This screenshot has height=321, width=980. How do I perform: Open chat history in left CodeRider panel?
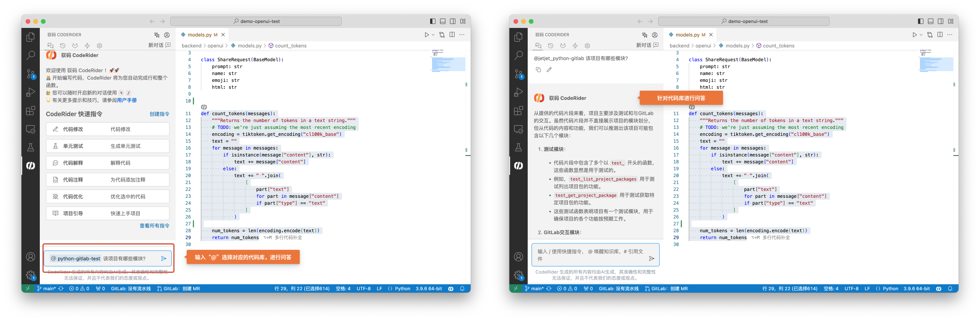63,46
